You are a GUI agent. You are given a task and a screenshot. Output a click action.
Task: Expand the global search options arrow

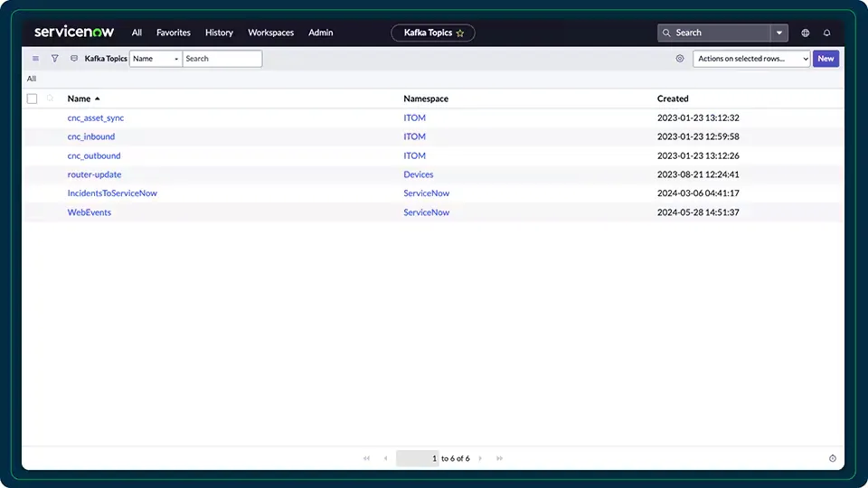tap(778, 33)
